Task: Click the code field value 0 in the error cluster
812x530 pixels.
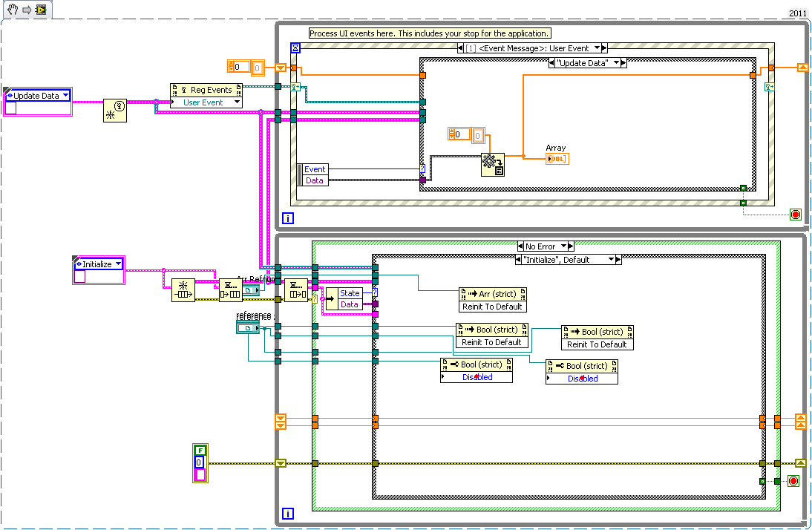Action: [199, 462]
